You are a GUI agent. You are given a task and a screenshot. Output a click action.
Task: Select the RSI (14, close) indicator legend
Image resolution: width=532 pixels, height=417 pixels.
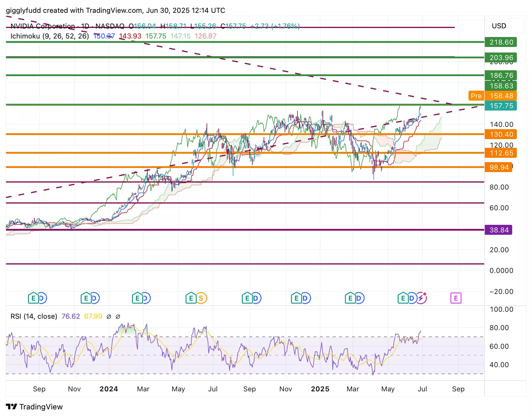click(34, 316)
